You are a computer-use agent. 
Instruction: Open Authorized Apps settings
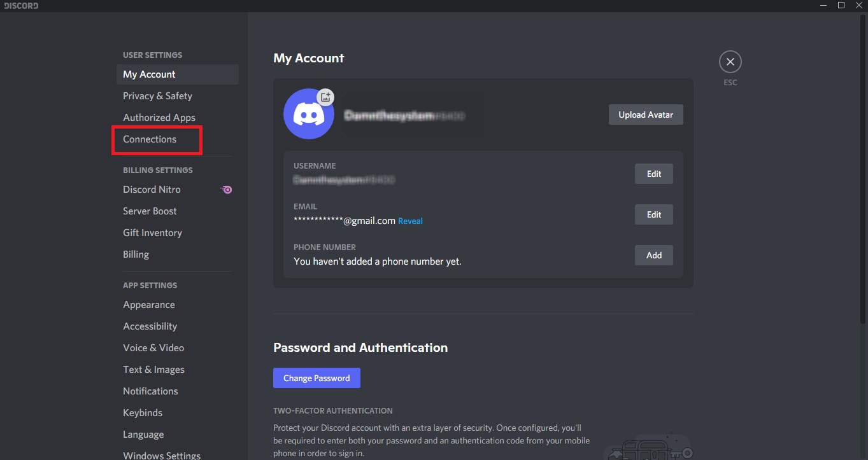point(159,117)
